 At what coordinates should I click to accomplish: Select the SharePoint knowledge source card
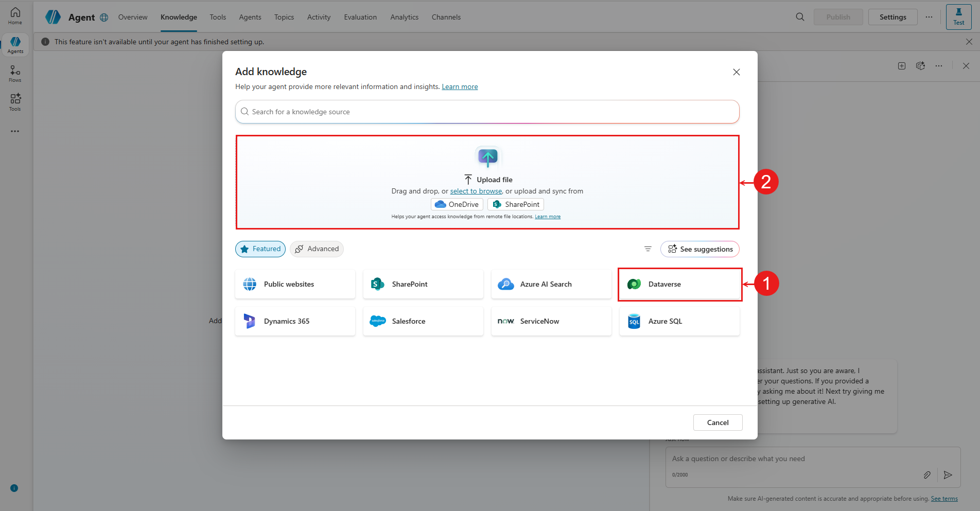(423, 284)
